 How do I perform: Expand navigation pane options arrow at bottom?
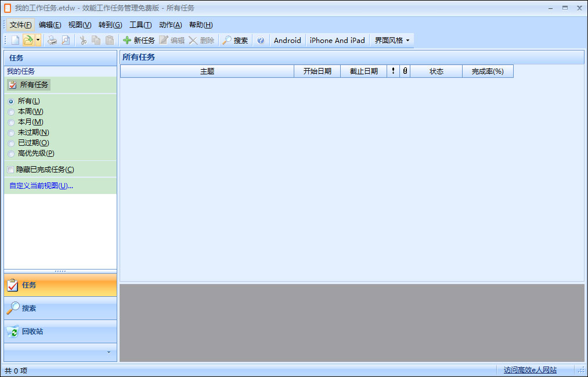click(x=109, y=352)
